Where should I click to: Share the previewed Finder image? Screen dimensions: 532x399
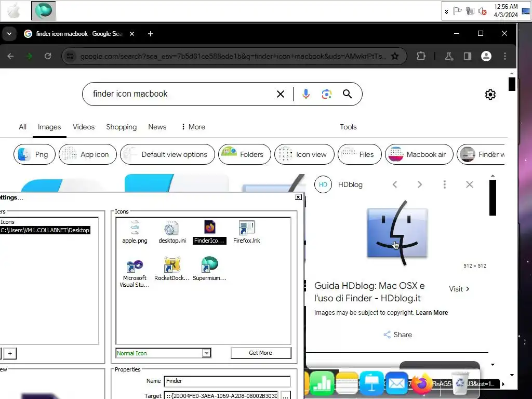click(397, 335)
